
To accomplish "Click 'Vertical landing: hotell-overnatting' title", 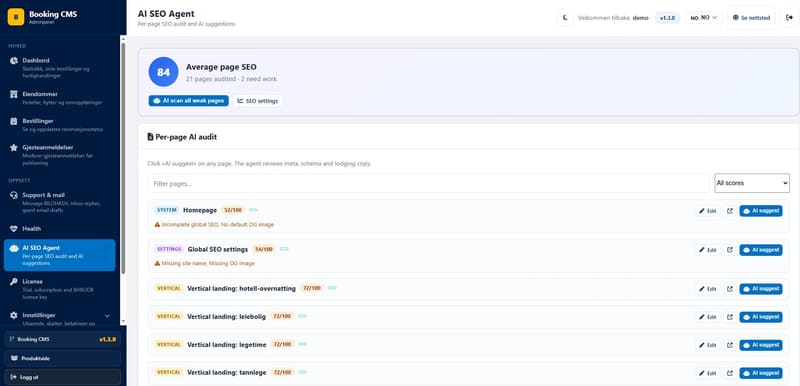I will [241, 289].
